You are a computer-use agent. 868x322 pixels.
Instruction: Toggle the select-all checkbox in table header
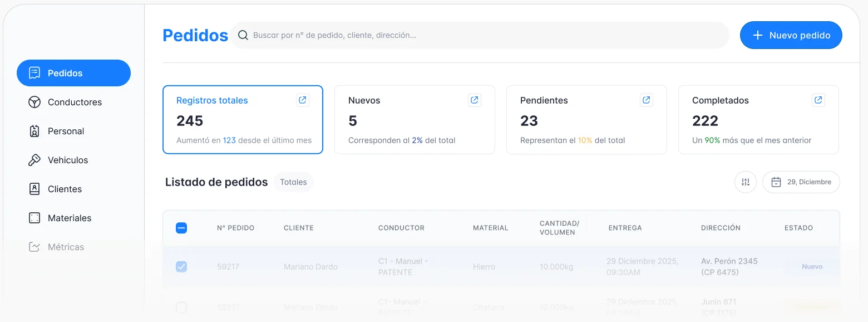pos(181,228)
